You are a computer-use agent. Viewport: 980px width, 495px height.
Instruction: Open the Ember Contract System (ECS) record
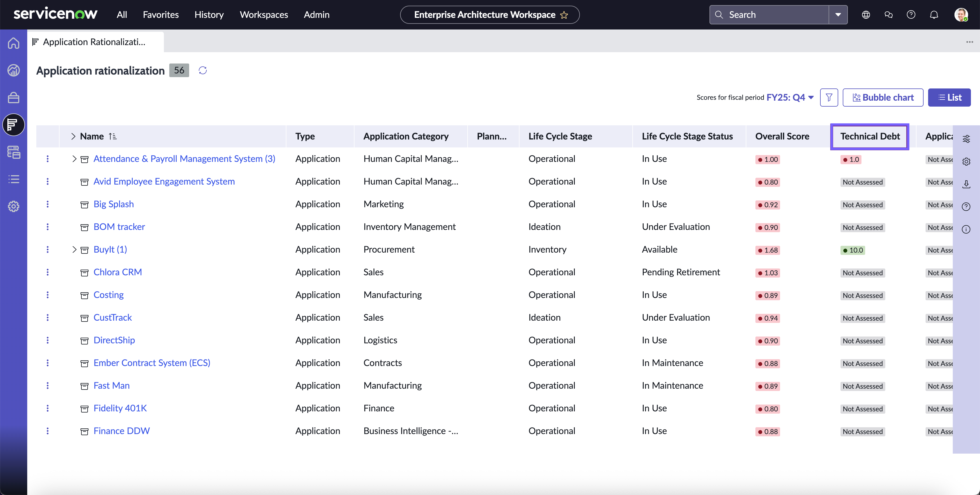[152, 363]
